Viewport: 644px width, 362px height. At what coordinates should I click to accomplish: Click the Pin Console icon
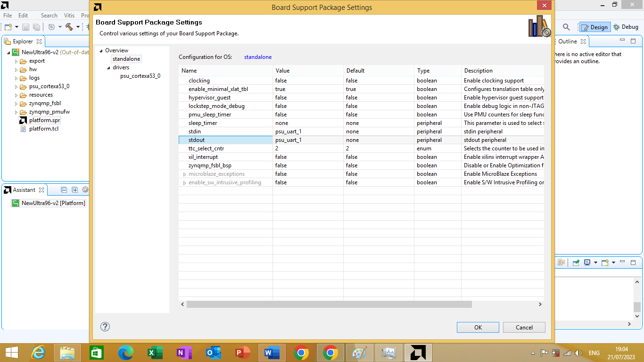576,263
